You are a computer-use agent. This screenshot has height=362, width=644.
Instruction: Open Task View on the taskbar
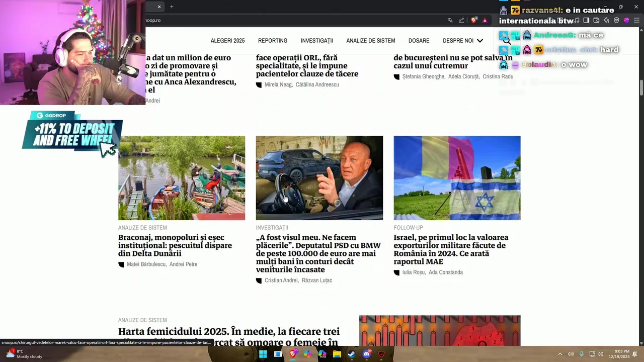click(278, 354)
